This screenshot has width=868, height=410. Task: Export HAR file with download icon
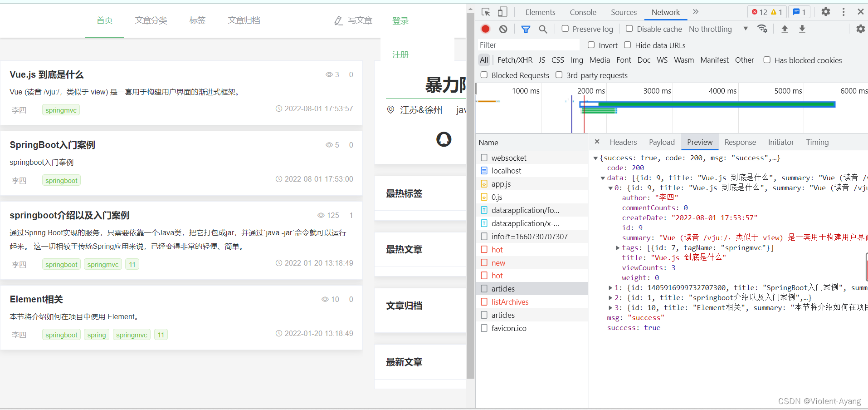click(803, 29)
